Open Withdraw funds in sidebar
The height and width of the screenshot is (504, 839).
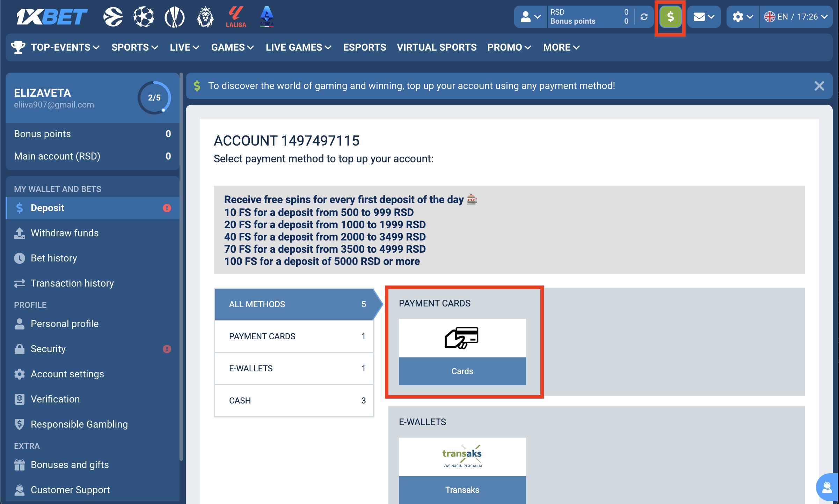coord(65,233)
